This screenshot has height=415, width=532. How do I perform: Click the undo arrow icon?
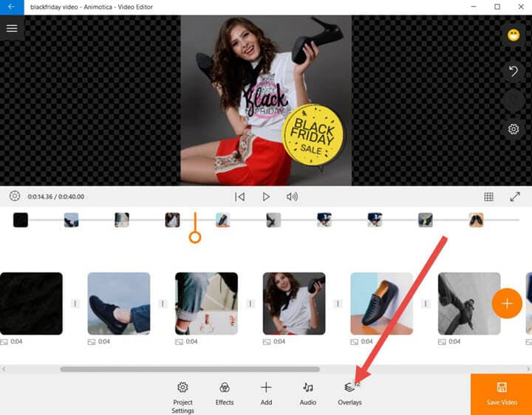pos(513,72)
